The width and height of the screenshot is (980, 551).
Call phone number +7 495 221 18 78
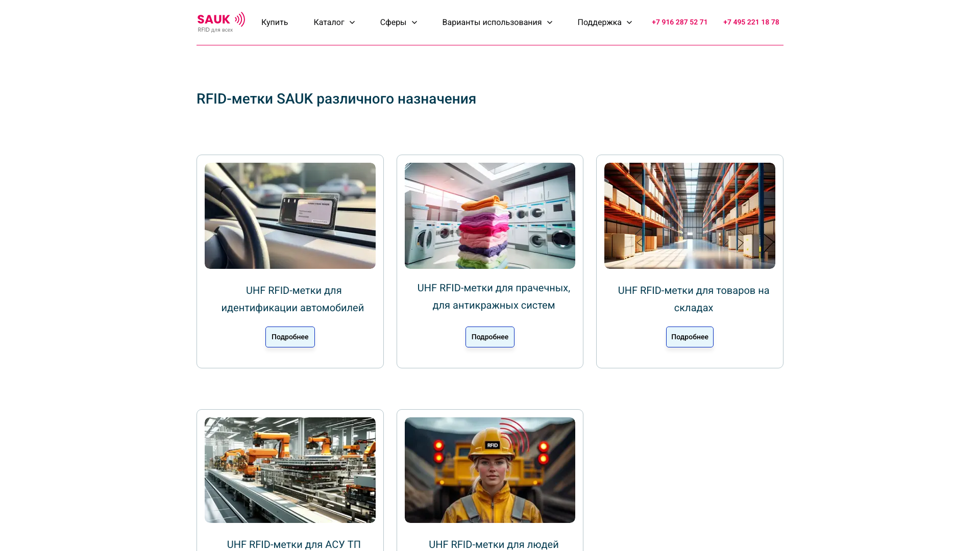pos(751,22)
